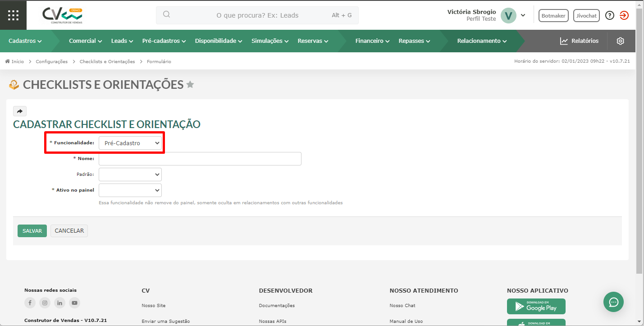Screen dimensions: 644x326
Task: Go to Checklists e Orientações breadcrumb
Action: click(x=107, y=61)
